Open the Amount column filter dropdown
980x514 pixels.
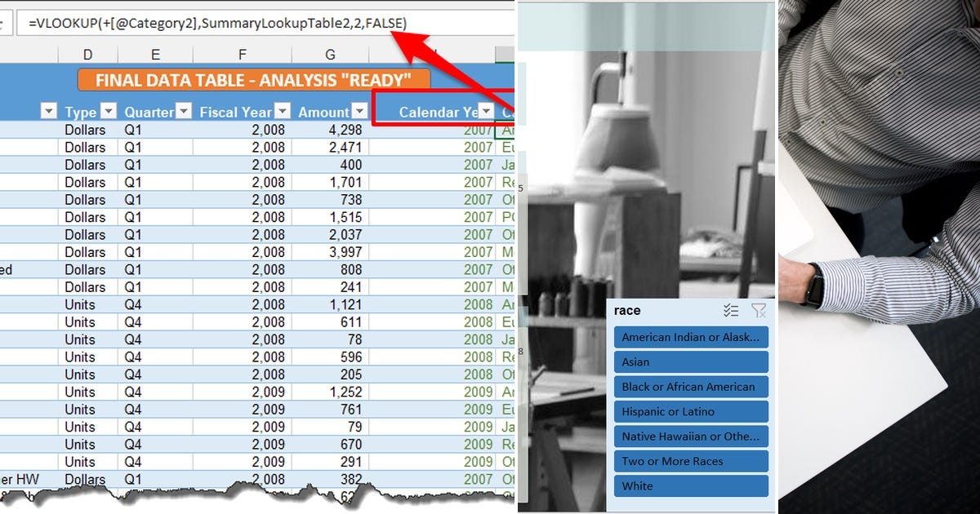coord(359,110)
